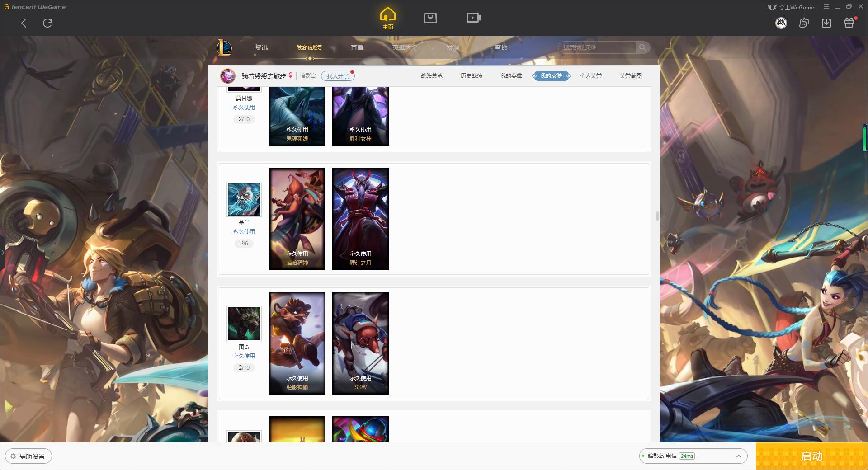The width and height of the screenshot is (868, 470).
Task: Click 基兰's 2/6 skin count
Action: click(x=244, y=244)
